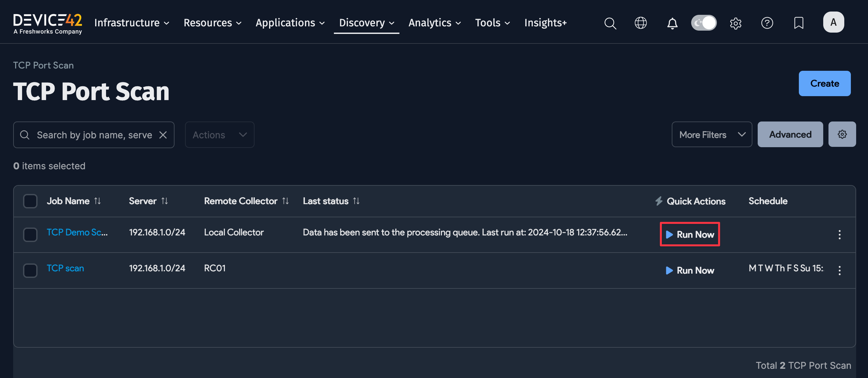Open the bookmark icon in header

click(x=798, y=23)
